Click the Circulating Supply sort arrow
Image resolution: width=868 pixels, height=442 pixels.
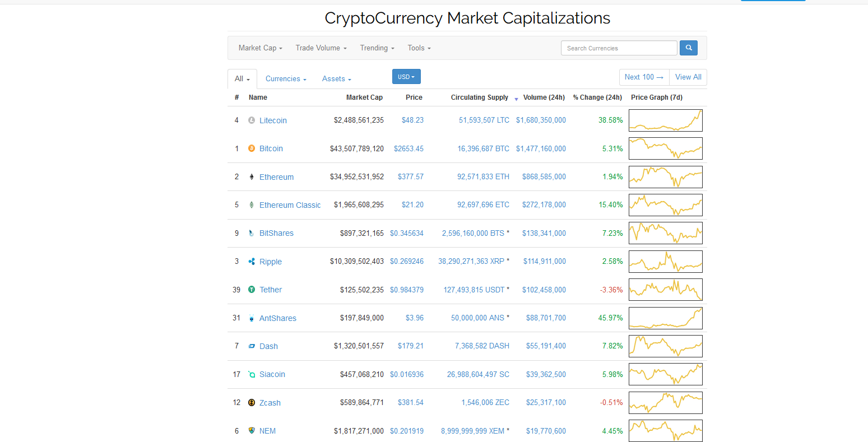tap(516, 99)
